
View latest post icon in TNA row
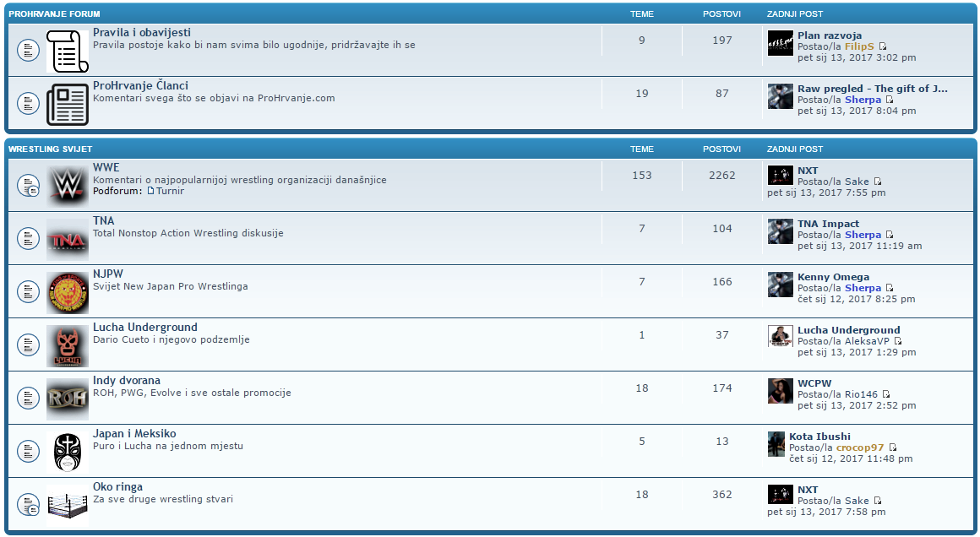[890, 235]
